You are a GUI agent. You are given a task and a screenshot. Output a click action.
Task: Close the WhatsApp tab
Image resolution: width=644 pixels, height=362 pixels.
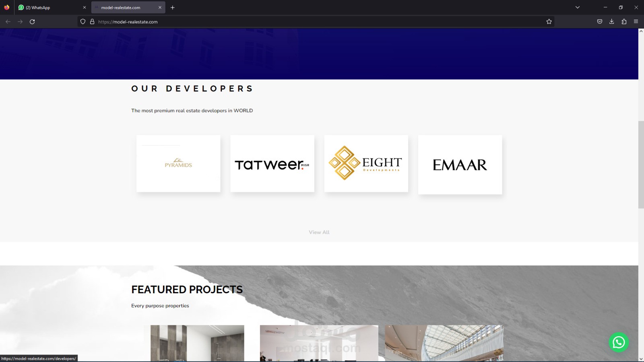(x=84, y=7)
